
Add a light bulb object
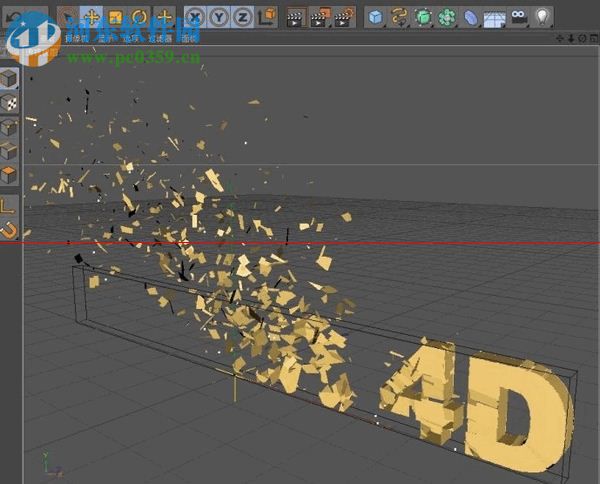[x=542, y=18]
